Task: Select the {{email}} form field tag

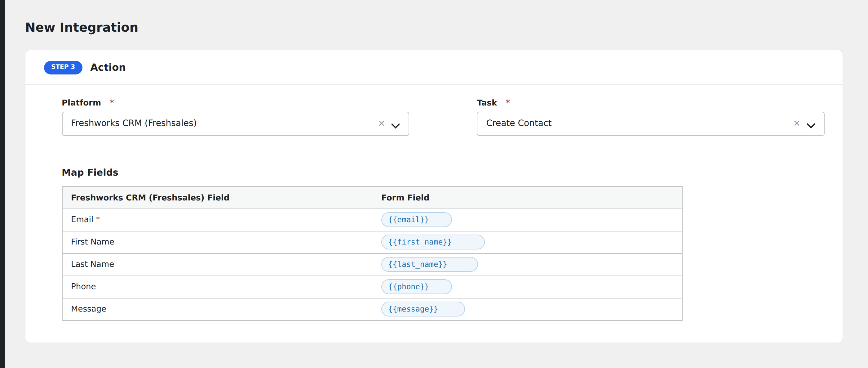Action: (416, 220)
